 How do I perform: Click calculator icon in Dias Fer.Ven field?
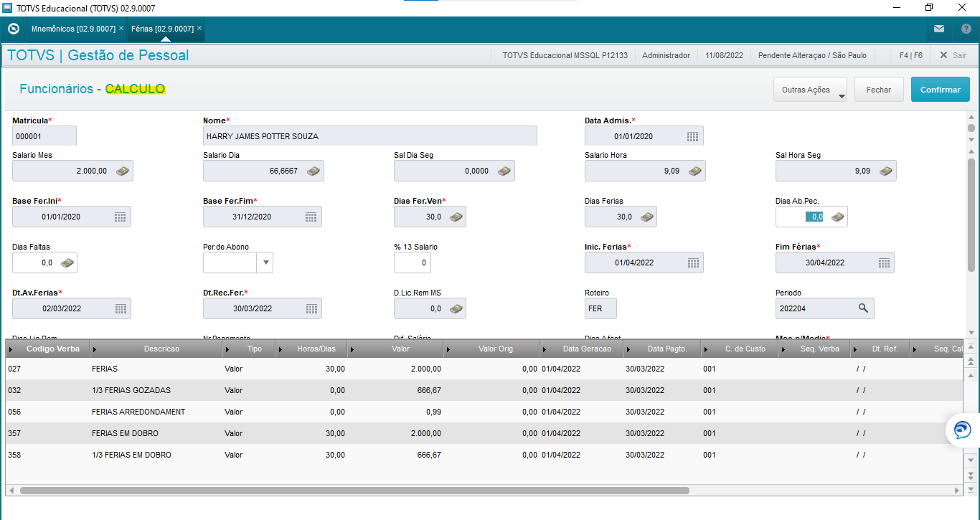(455, 217)
